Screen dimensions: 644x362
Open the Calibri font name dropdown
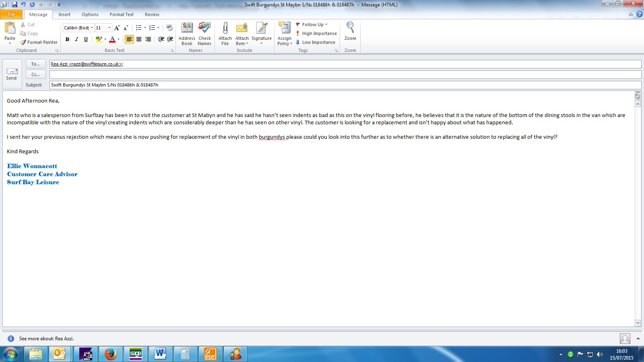[92, 28]
